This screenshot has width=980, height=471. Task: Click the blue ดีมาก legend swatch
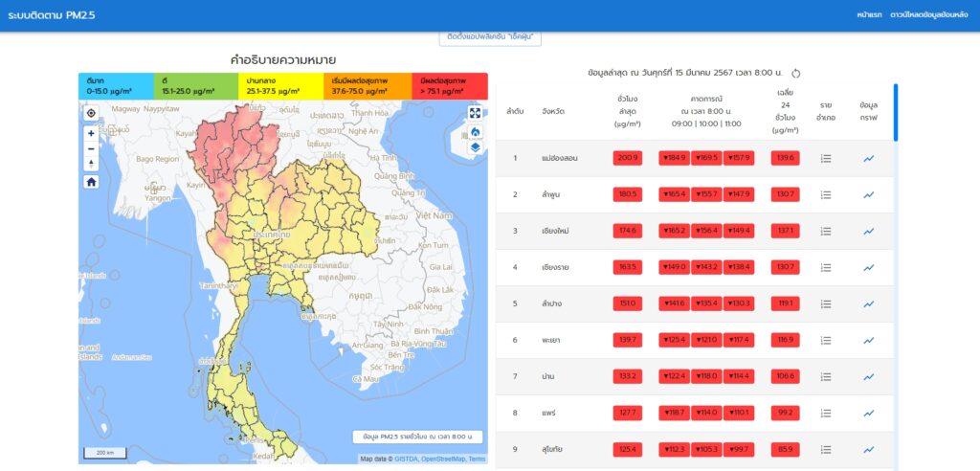point(117,86)
